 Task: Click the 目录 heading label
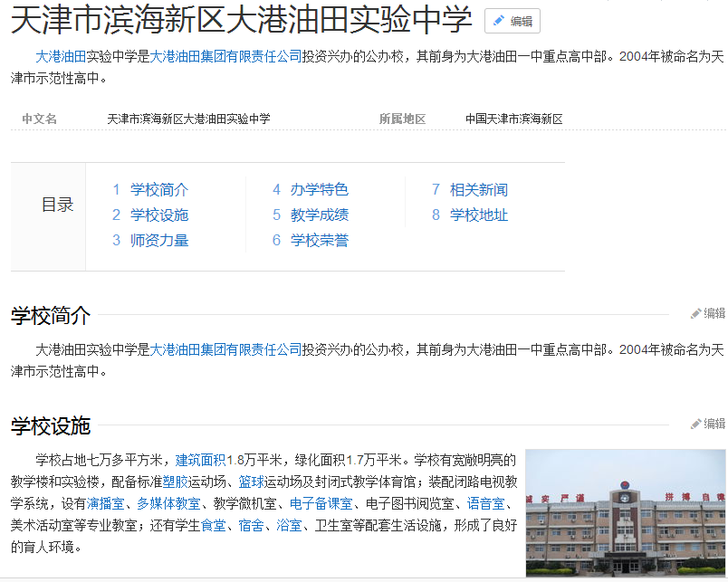pyautogui.click(x=58, y=205)
